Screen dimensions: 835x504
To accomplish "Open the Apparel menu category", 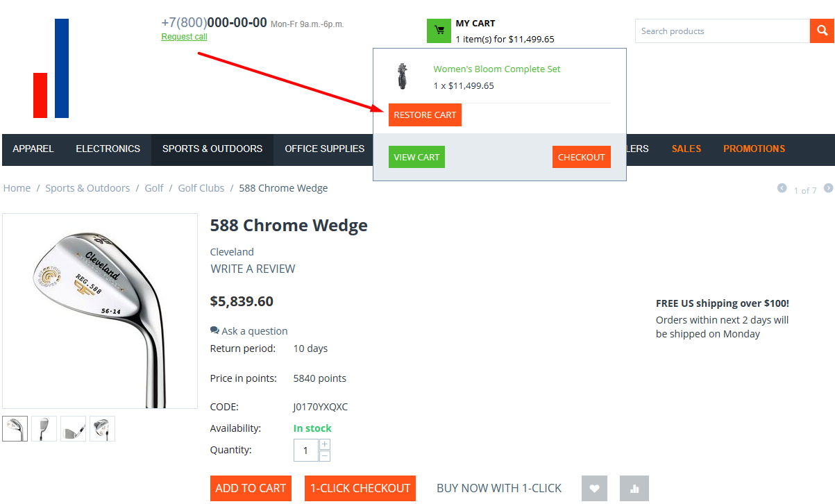I will (x=33, y=149).
